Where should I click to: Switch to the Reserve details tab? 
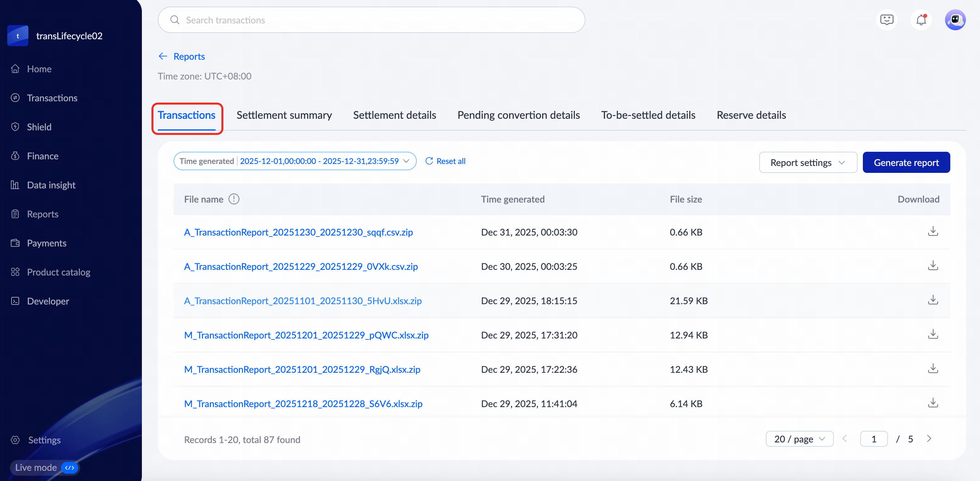tap(751, 115)
